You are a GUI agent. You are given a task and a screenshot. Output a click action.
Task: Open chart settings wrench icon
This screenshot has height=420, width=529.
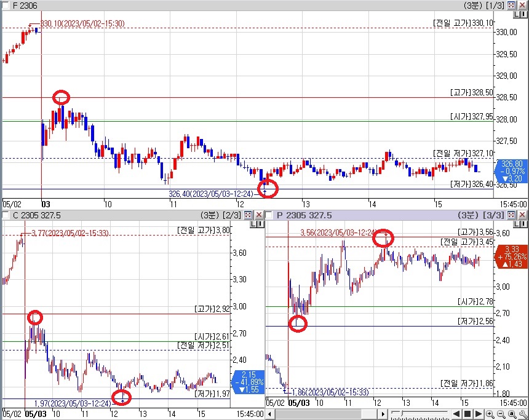(523, 414)
